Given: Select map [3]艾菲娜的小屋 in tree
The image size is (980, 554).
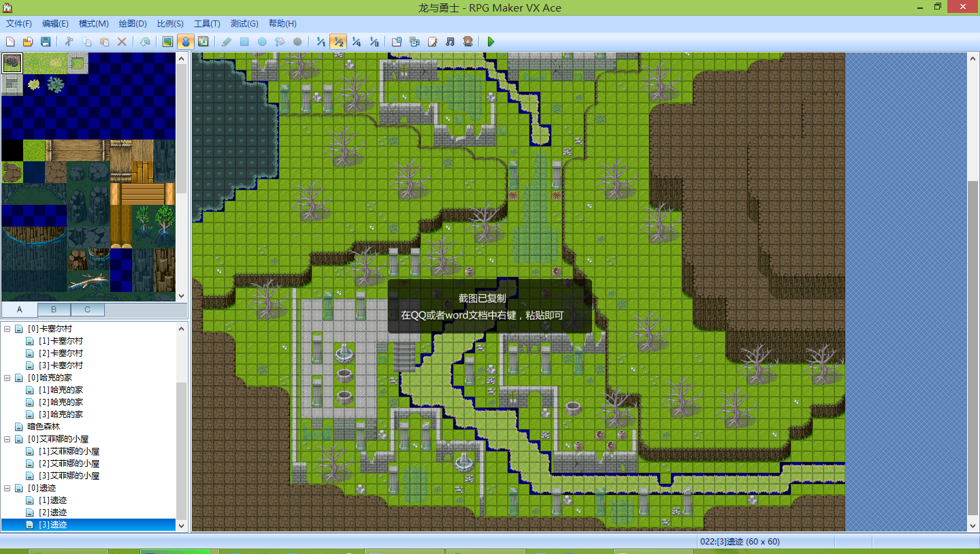Looking at the screenshot, I should click(x=69, y=476).
